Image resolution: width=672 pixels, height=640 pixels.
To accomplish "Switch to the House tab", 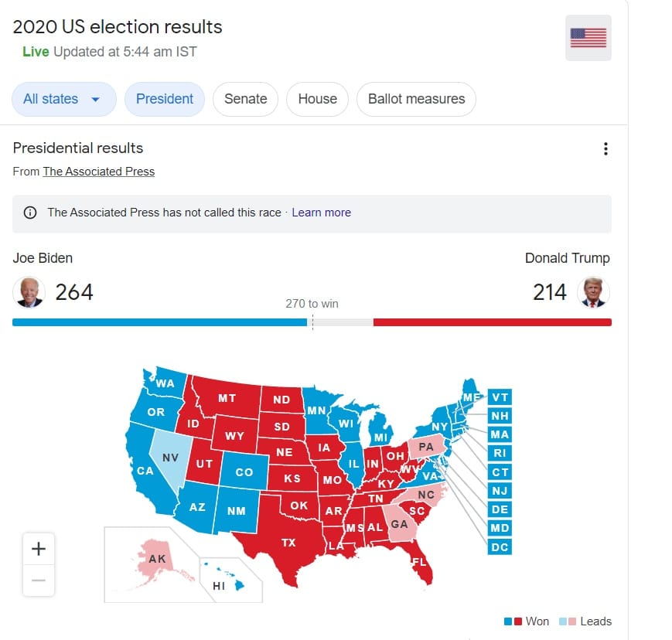I will tap(317, 99).
